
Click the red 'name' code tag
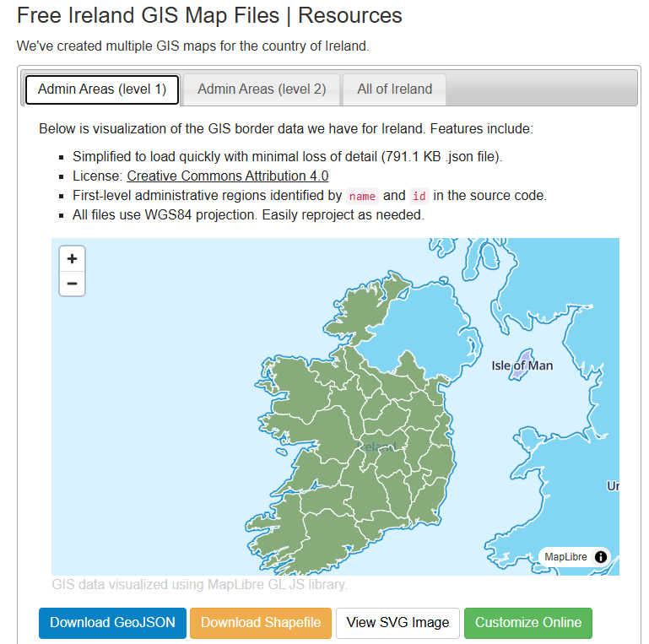coord(362,196)
